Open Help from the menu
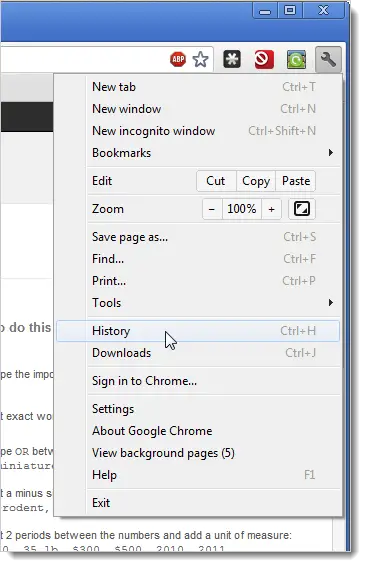 click(198, 475)
